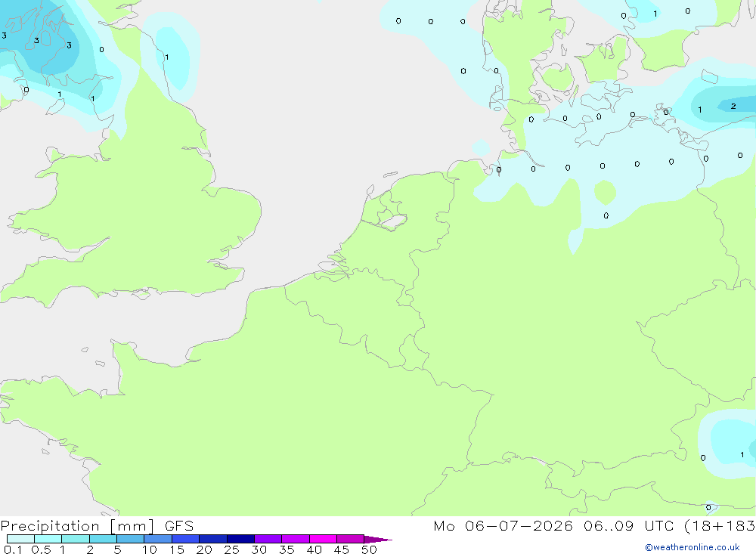Click the date text 'Mo 06-07-2026'
This screenshot has height=554, width=756.
tap(503, 526)
